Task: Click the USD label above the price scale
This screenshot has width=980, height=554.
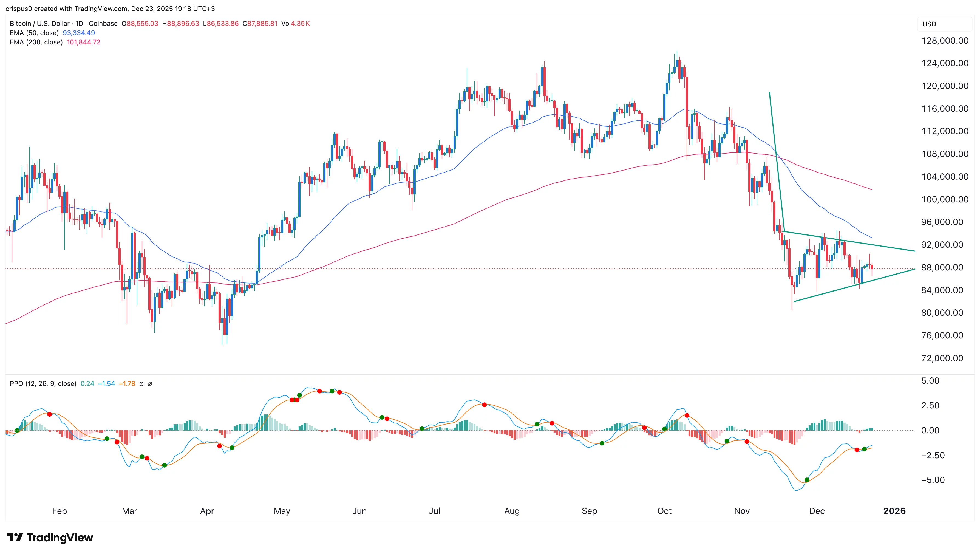Action: [929, 24]
